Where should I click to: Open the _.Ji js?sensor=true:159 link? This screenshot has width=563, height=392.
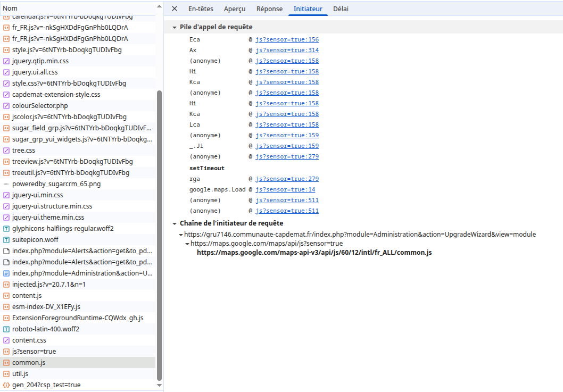(x=287, y=146)
